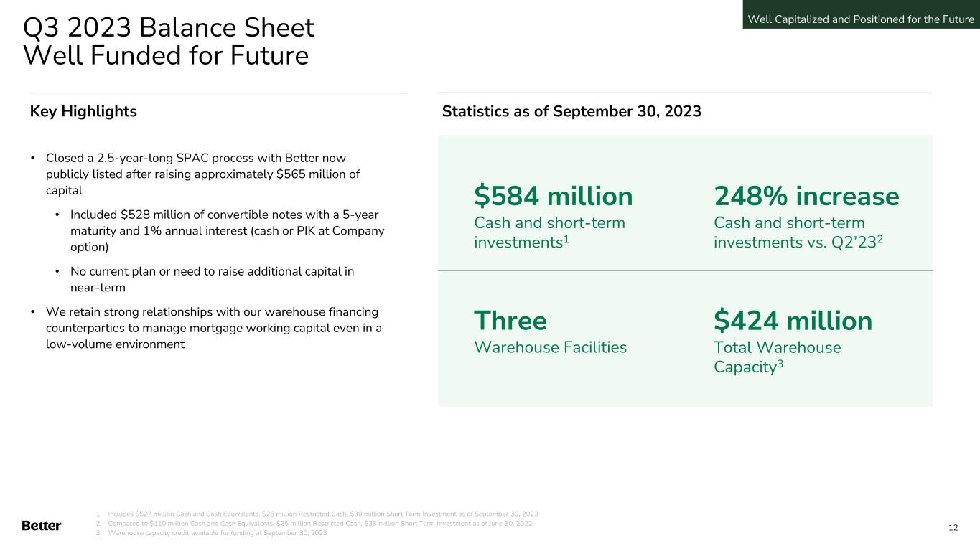Select the 'Key Highlights' heading
Image resolution: width=980 pixels, height=551 pixels.
coord(83,111)
